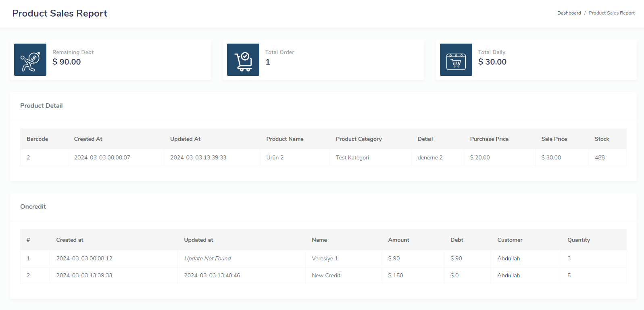This screenshot has width=644, height=310.
Task: Click the Product Detail section heading
Action: 42,106
